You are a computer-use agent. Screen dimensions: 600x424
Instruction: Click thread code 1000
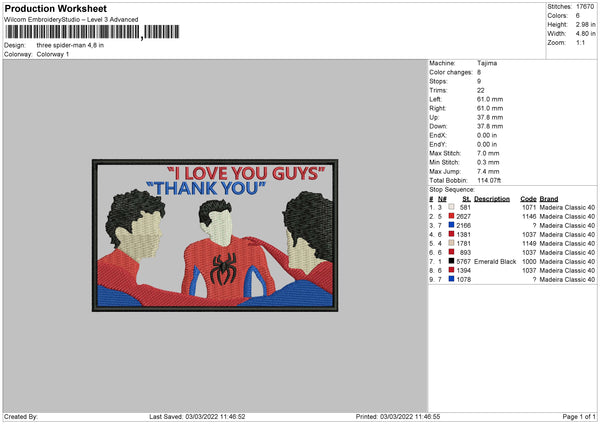[x=529, y=262]
